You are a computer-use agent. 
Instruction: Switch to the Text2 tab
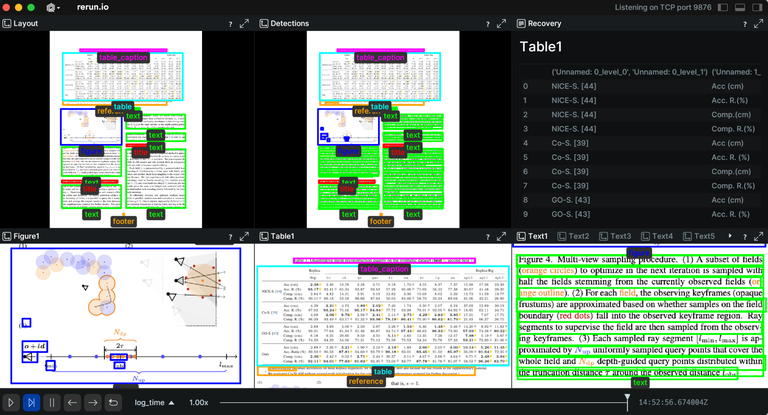pos(578,236)
